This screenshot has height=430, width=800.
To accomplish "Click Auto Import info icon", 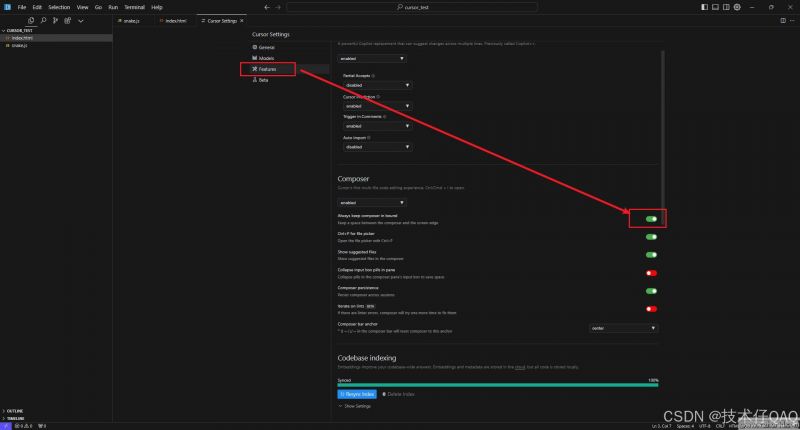I will coord(369,137).
